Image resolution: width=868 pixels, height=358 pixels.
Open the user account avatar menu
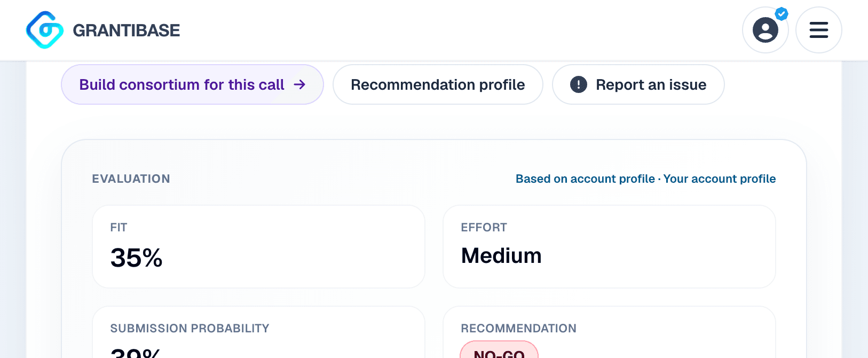[x=766, y=30]
